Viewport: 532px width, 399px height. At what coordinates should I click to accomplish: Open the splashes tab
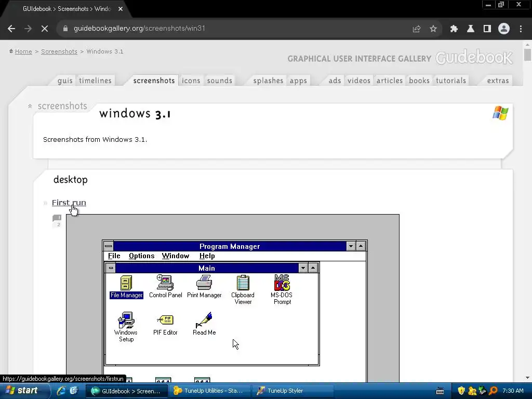(x=268, y=81)
